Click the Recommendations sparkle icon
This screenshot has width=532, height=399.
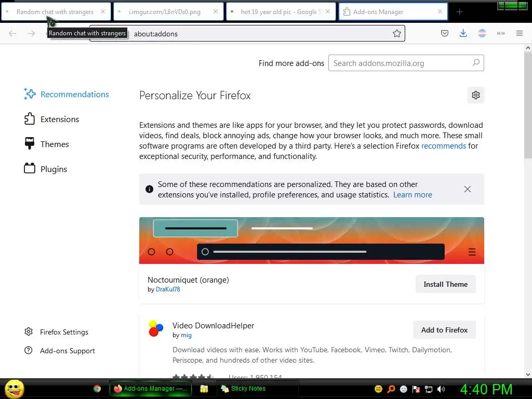30,94
